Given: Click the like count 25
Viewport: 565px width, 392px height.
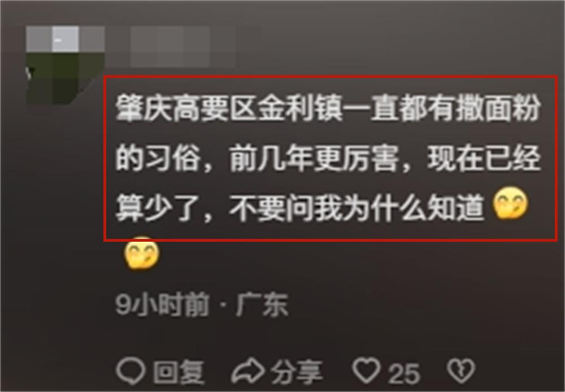Looking at the screenshot, I should [404, 373].
